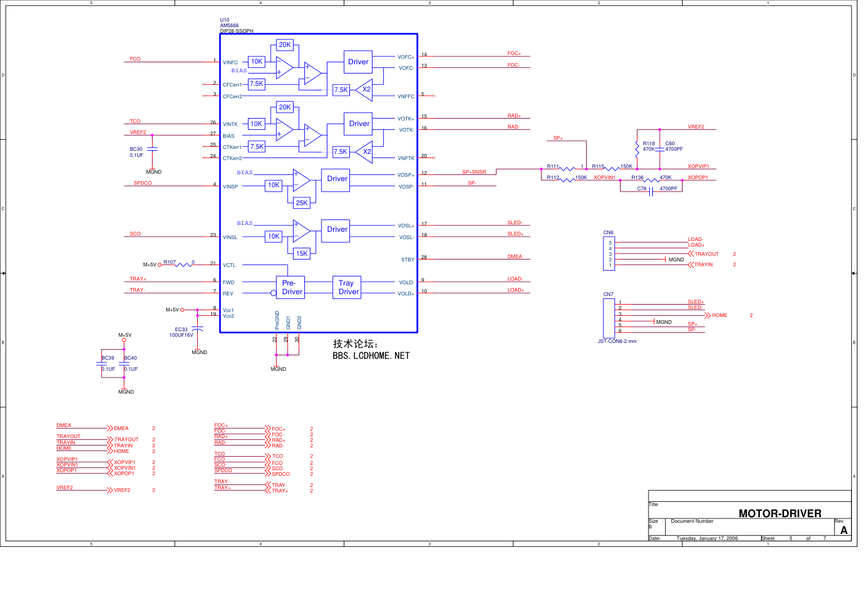This screenshot has height=613, width=868.
Task: Select the Pre-Driver block
Action: click(x=290, y=287)
